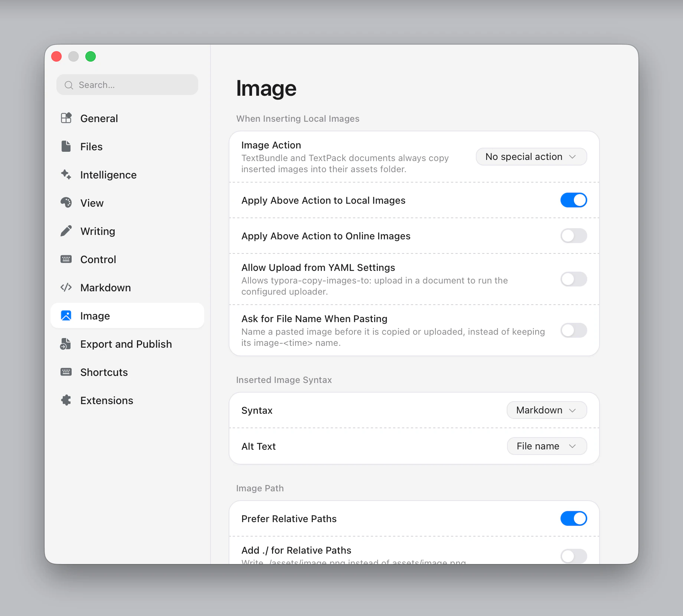Click the Inserted Image Syntax section header

284,380
